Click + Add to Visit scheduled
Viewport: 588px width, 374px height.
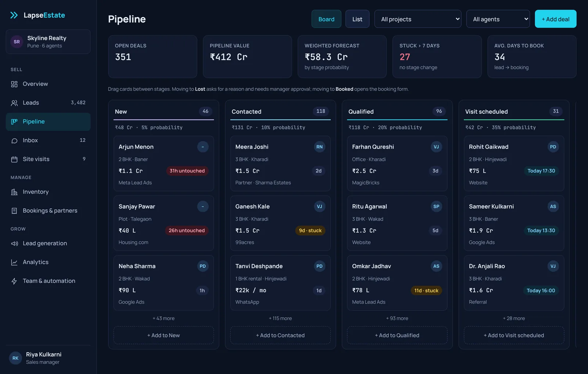point(514,335)
